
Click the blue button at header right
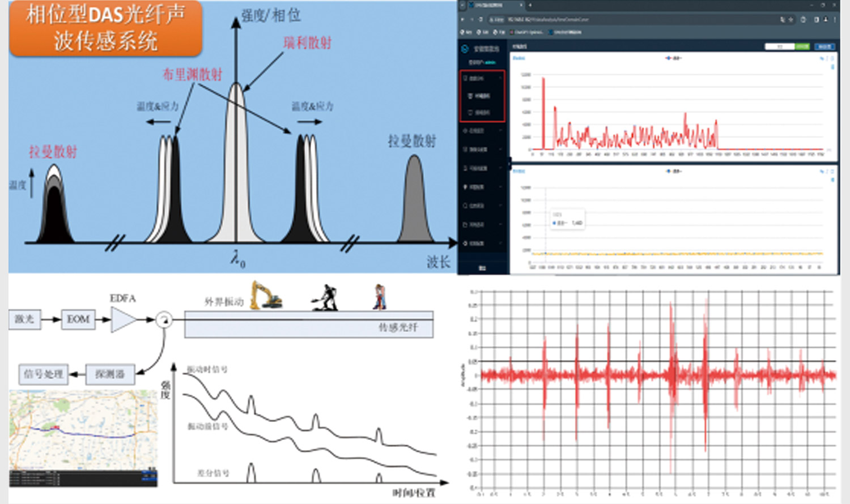[x=824, y=46]
